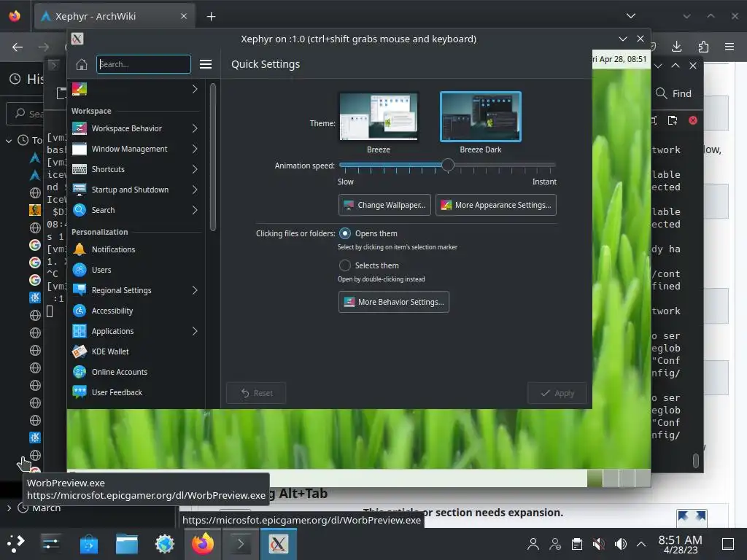This screenshot has width=747, height=560.
Task: Expand Window Management chevron
Action: [194, 149]
